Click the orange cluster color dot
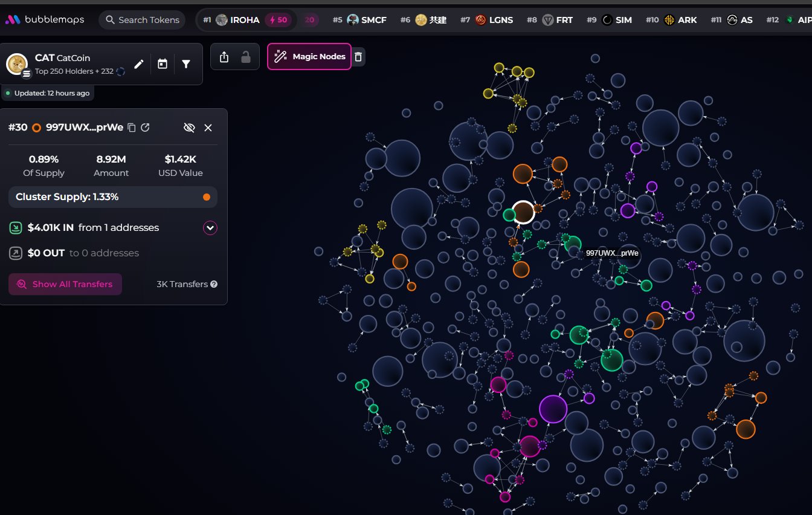The height and width of the screenshot is (515, 812). click(207, 197)
